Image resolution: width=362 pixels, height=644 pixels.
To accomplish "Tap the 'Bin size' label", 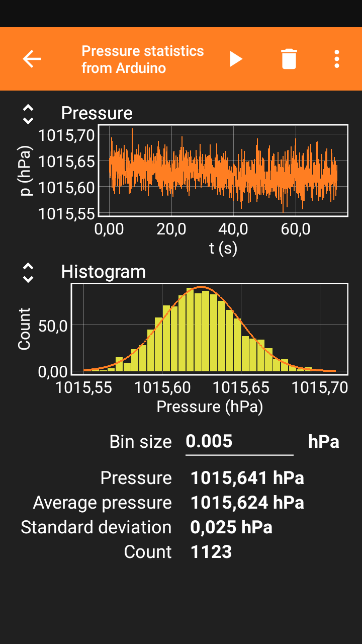I will (140, 442).
